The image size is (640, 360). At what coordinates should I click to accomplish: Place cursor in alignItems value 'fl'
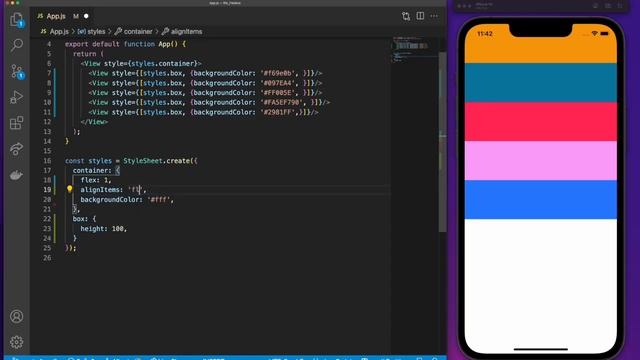tap(136, 190)
